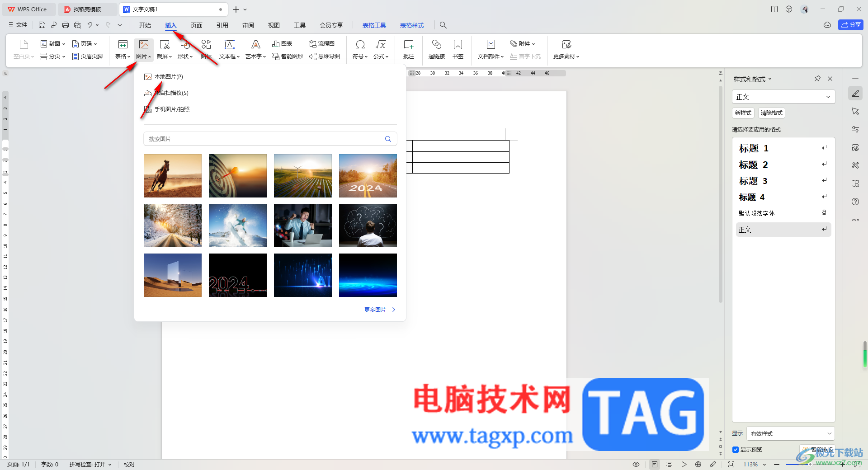
Task: Open the More Pictures (更多图片) link
Action: 380,310
